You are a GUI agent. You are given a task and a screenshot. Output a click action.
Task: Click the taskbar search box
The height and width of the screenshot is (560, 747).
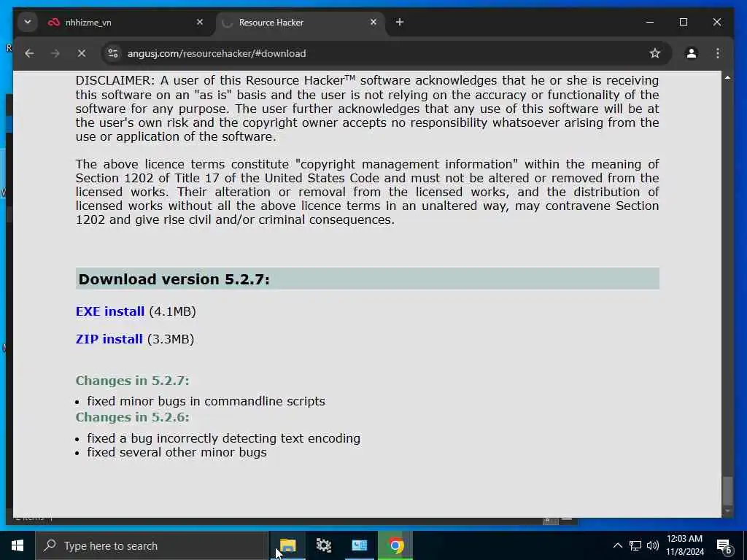[152, 545]
